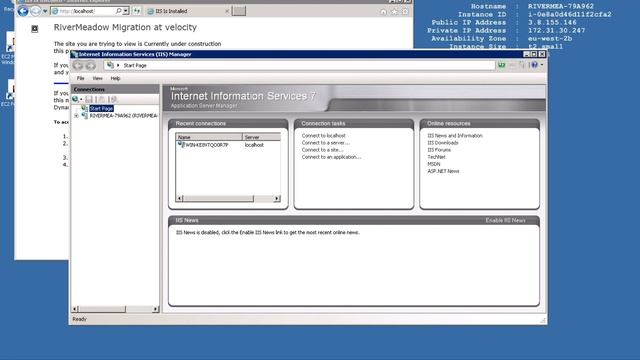This screenshot has width=640, height=360.
Task: Select the Start Page tree node
Action: 101,108
